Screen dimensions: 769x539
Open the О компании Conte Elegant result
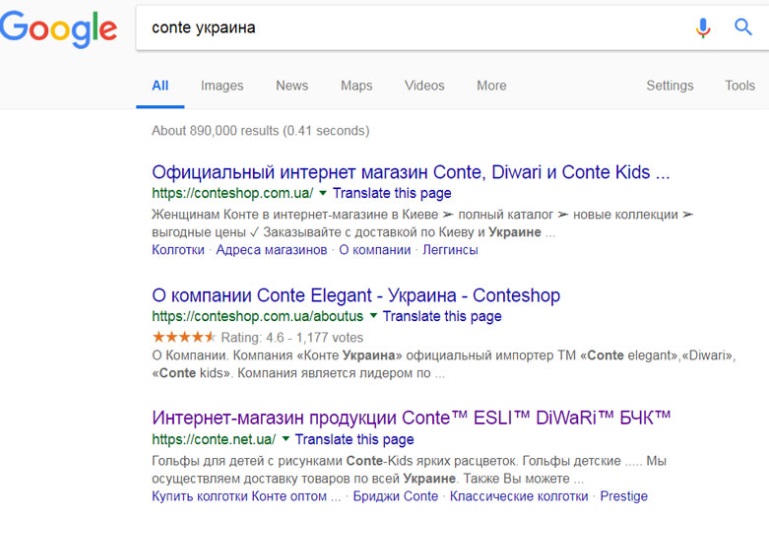[356, 295]
